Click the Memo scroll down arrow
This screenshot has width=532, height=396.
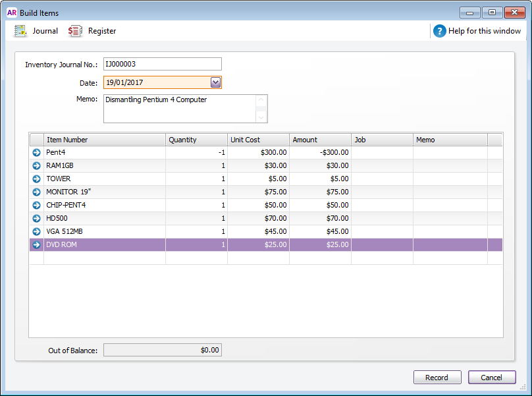click(x=262, y=117)
